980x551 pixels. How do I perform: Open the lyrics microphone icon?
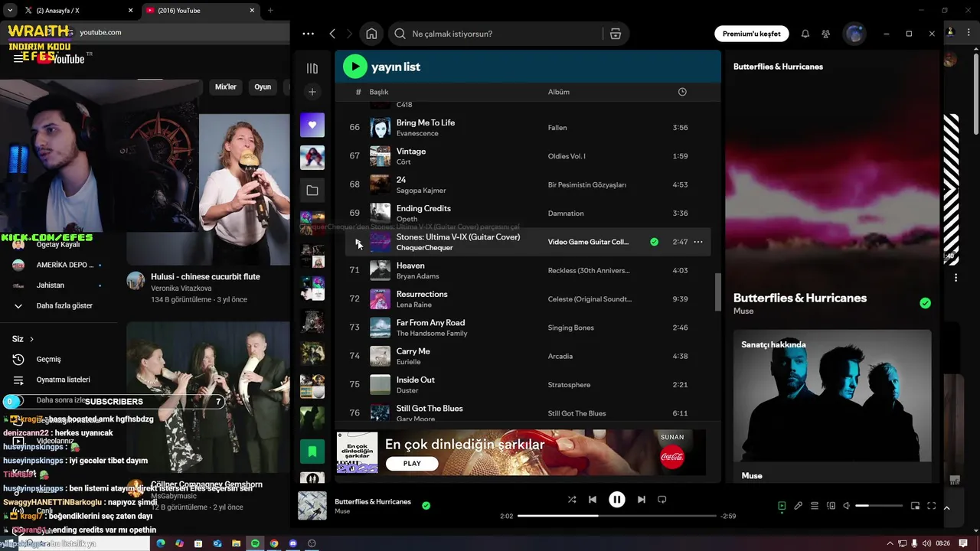tap(798, 506)
